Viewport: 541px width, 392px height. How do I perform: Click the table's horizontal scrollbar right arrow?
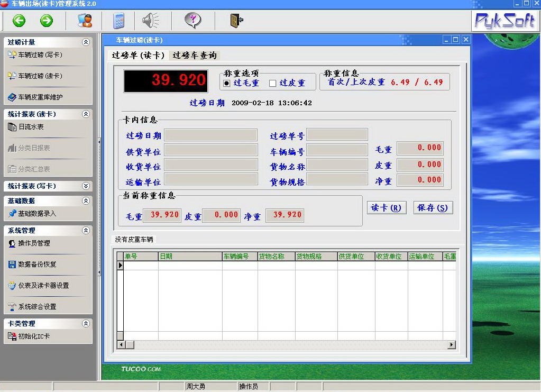452,345
